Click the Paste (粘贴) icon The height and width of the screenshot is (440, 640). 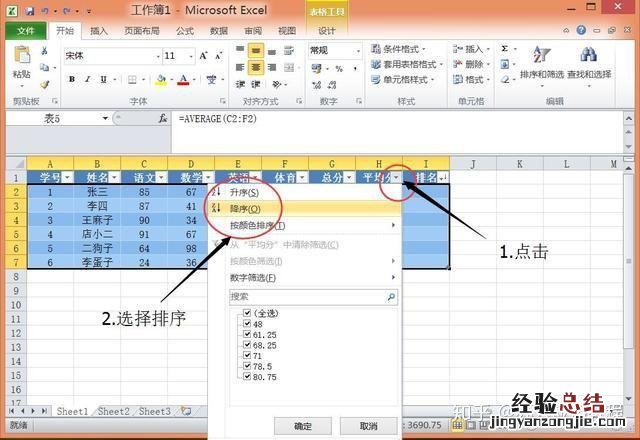coord(22,55)
